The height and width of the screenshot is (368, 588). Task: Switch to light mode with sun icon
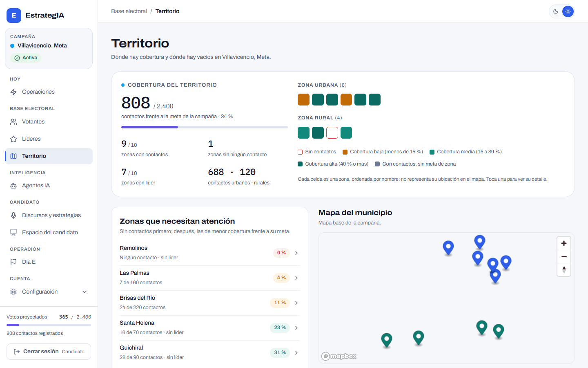568,11
